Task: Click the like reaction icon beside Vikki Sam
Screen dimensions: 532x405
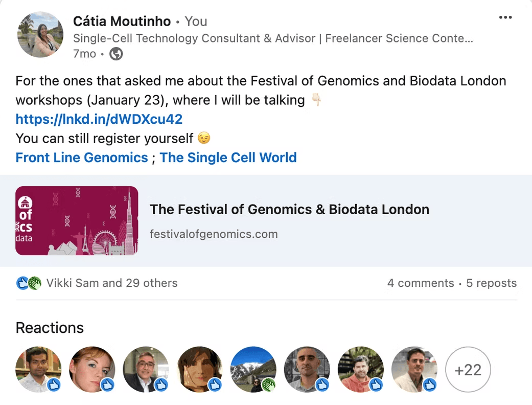Action: [22, 283]
